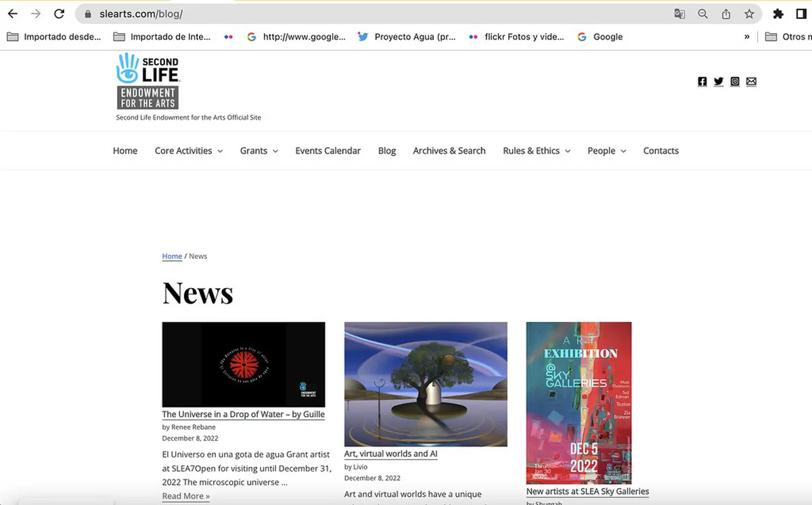
Task: Expand the Core Activities dropdown
Action: 188,151
